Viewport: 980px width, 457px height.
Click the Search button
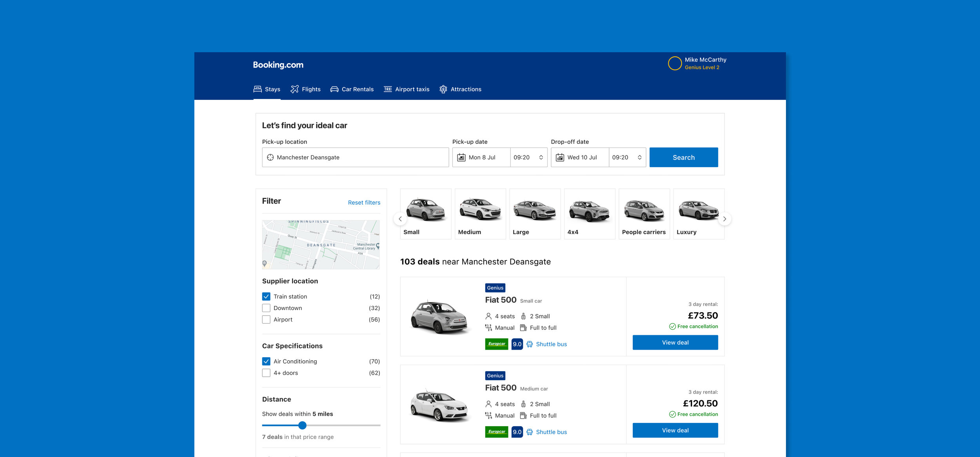684,157
